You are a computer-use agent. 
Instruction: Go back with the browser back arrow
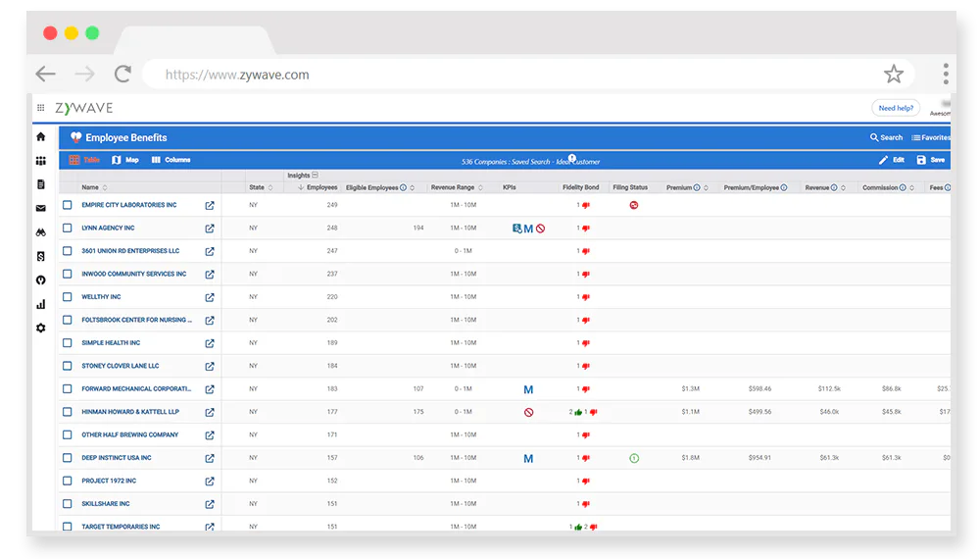point(46,75)
